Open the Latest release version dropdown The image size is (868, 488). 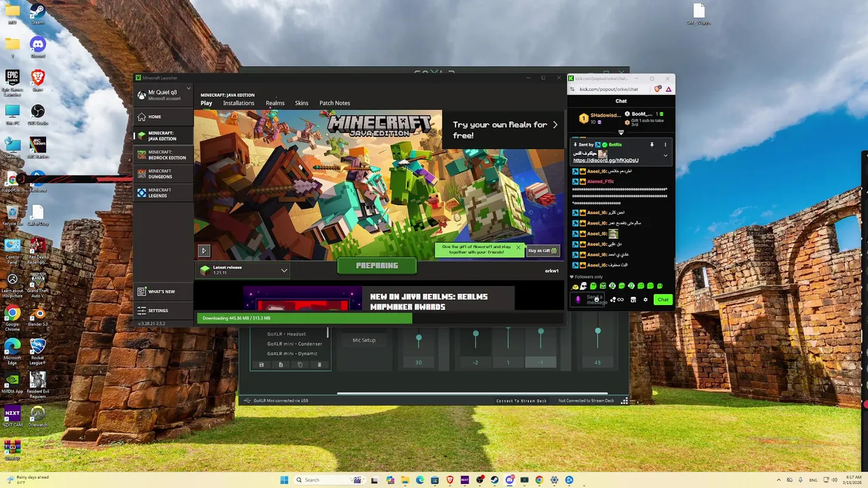tap(244, 270)
